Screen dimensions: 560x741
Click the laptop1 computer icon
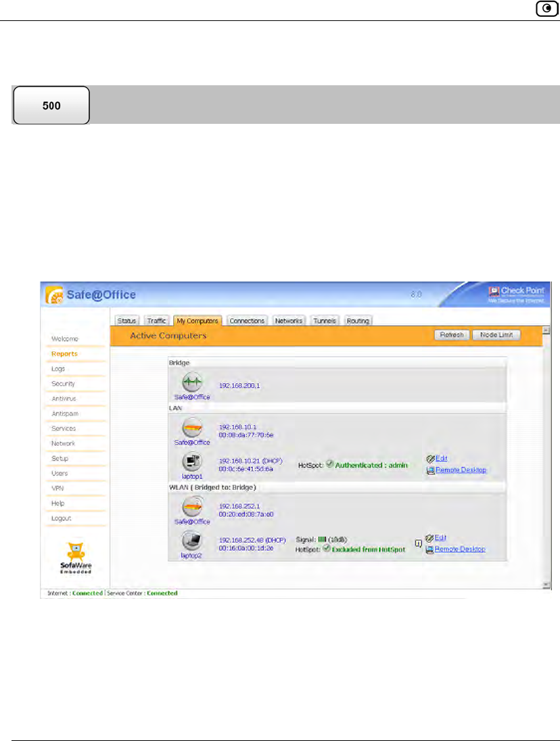pos(192,462)
